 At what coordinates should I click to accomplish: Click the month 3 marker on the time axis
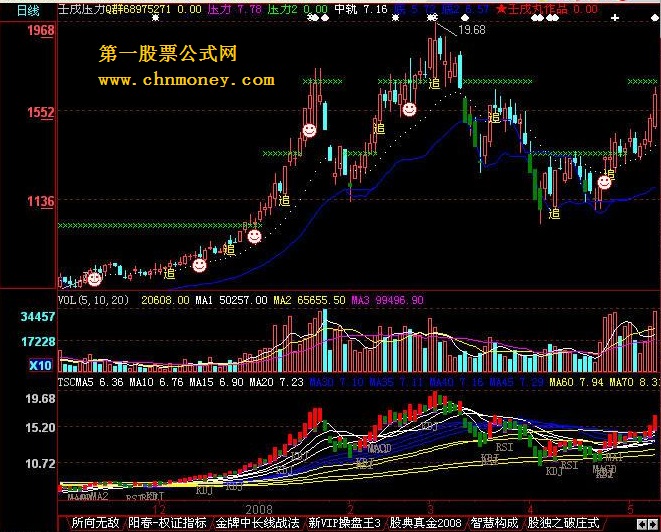430,508
